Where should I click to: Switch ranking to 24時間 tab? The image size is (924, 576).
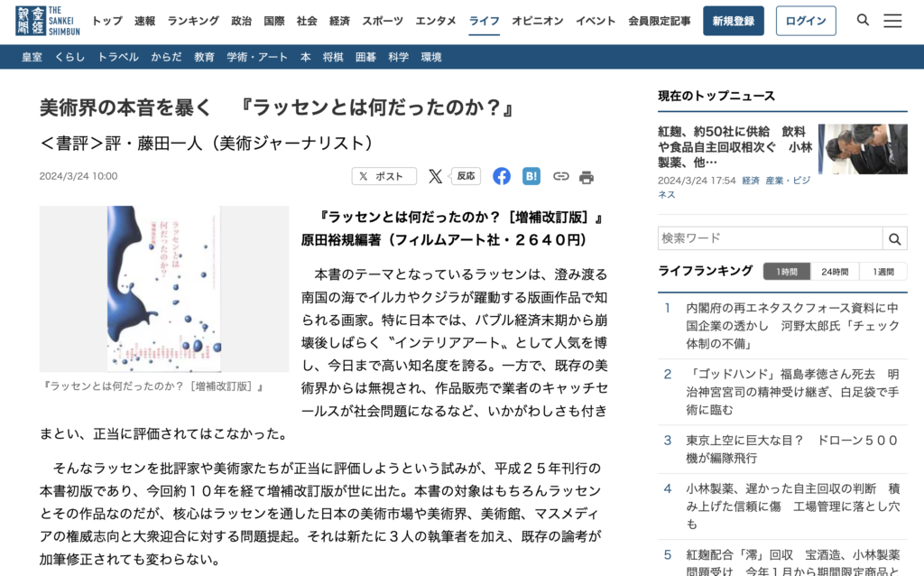[835, 272]
